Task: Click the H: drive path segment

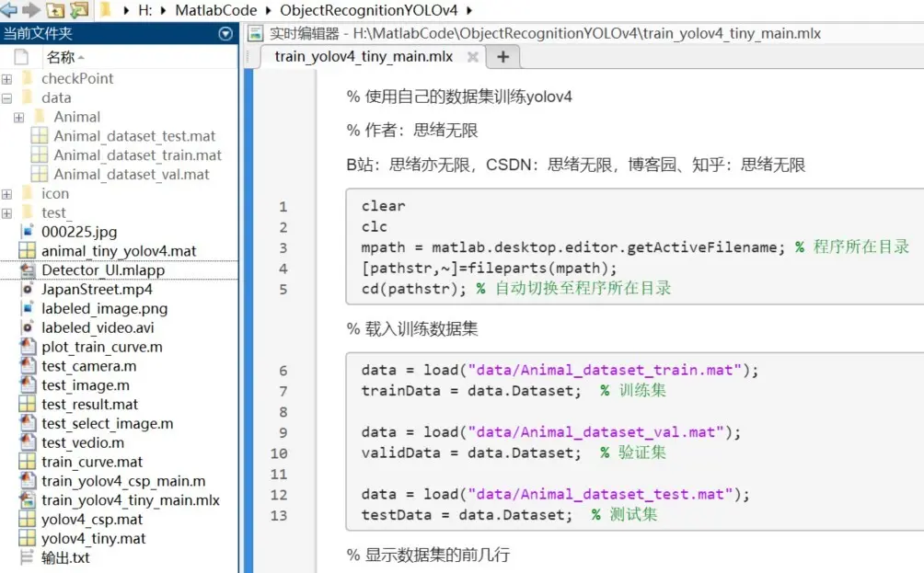Action: pos(145,10)
